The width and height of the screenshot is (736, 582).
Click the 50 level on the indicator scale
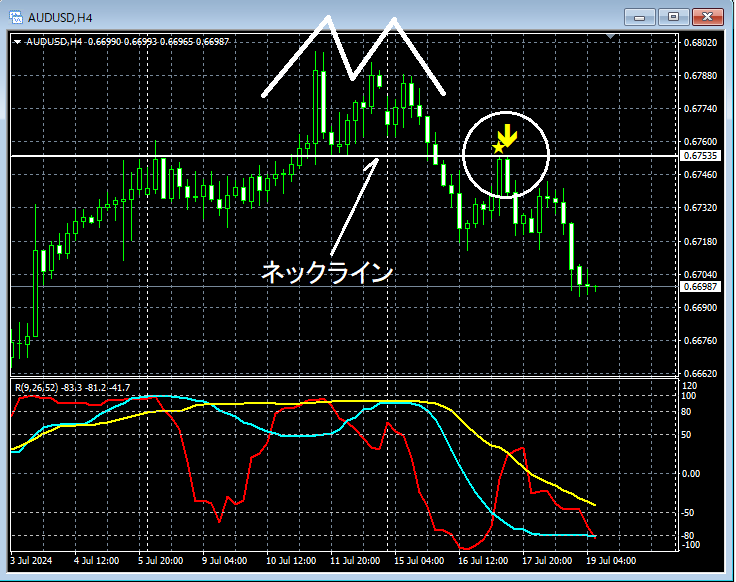point(686,435)
